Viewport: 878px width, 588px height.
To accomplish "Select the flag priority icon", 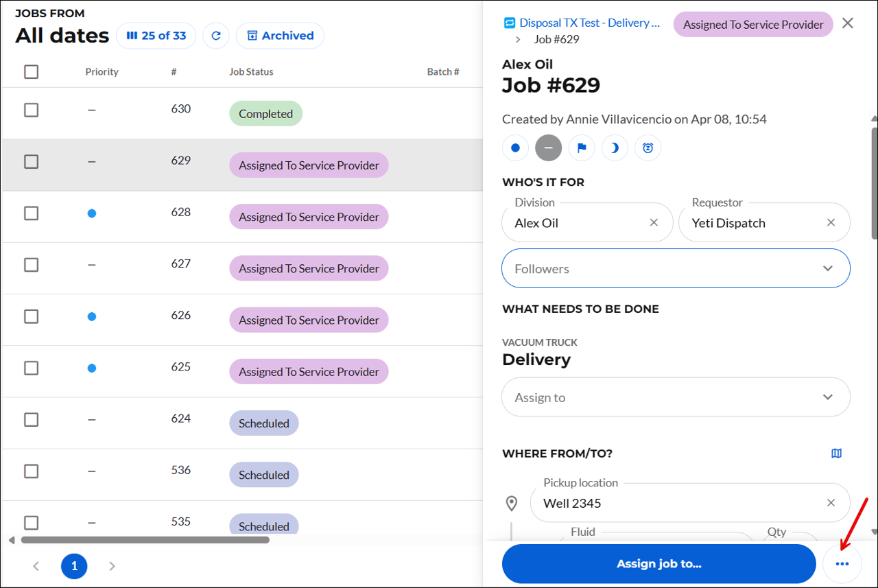I will [x=582, y=148].
